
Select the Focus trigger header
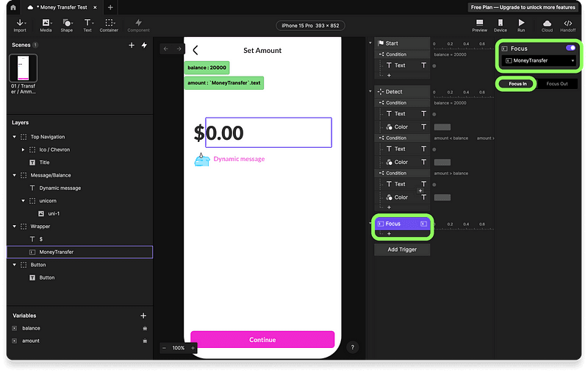402,224
